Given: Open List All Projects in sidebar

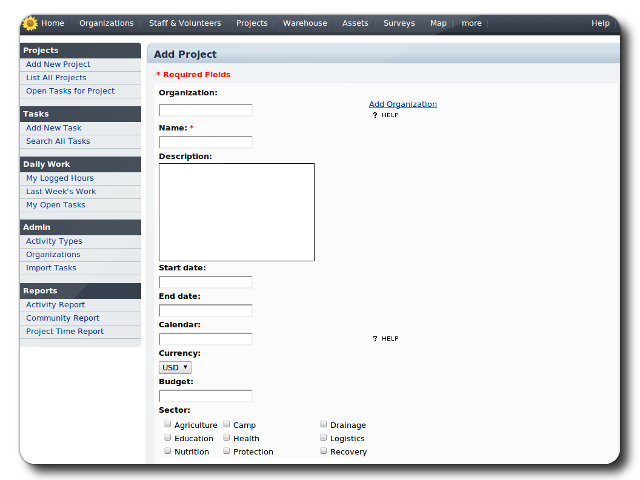Looking at the screenshot, I should pyautogui.click(x=56, y=78).
